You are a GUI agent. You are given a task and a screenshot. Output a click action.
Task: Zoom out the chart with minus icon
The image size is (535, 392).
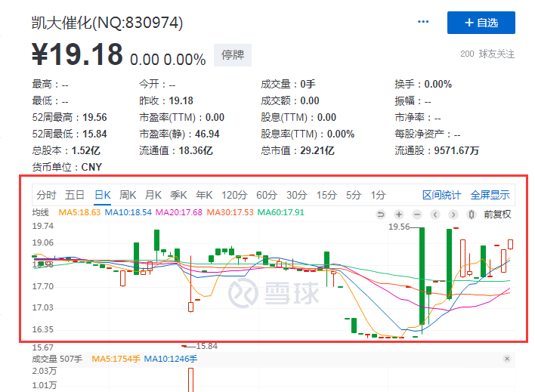click(x=417, y=215)
